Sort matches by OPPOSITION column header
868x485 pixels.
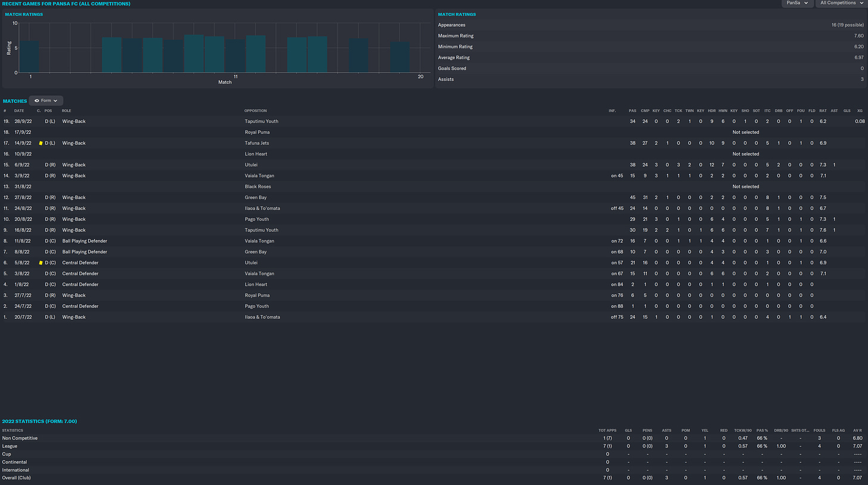tap(255, 111)
